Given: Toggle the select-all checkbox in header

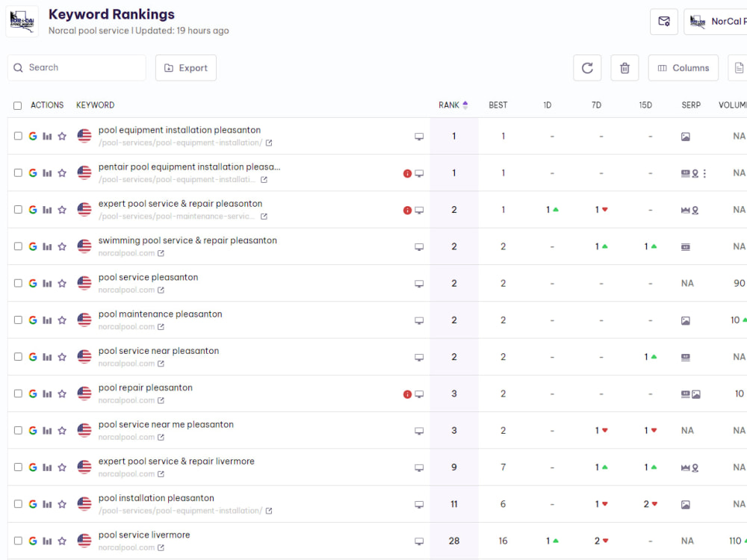Looking at the screenshot, I should point(18,106).
